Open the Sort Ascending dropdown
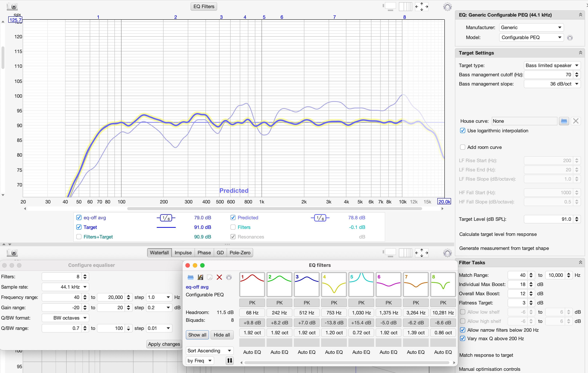588x373 pixels. click(210, 351)
